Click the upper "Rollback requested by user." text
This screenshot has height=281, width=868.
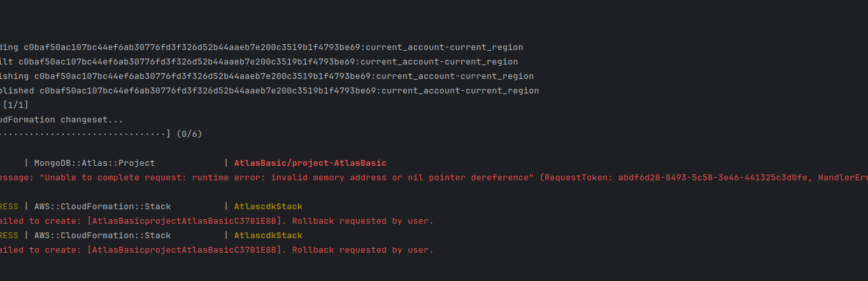point(363,221)
